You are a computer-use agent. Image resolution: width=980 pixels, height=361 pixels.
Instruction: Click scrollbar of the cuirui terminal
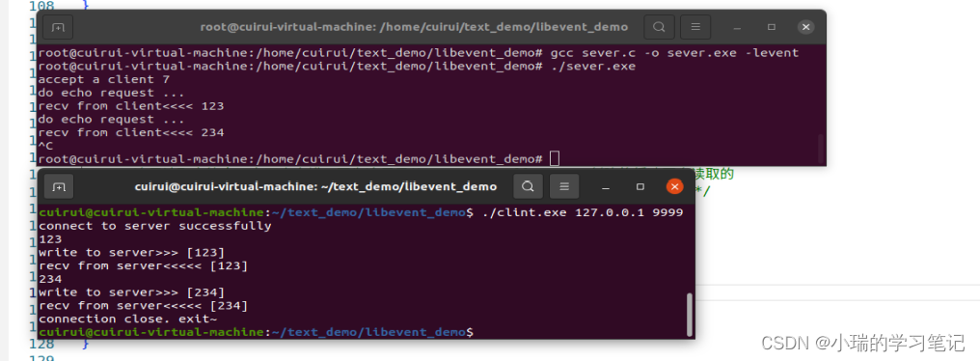(x=690, y=315)
